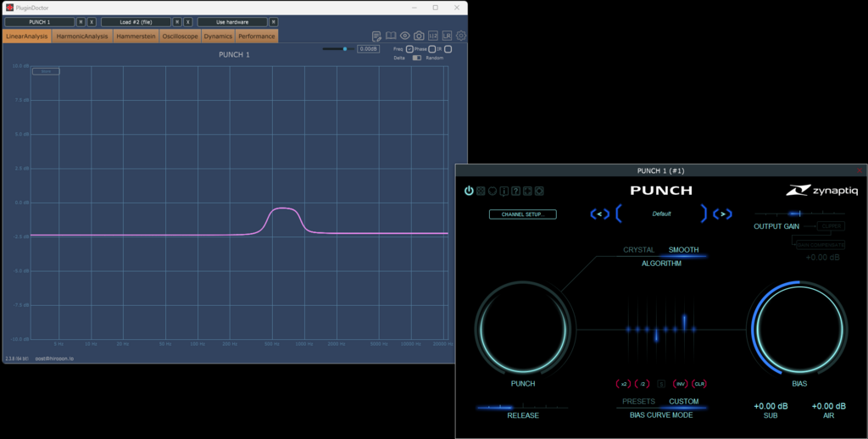Open the manual book icon in PluginDoctor

(x=391, y=36)
